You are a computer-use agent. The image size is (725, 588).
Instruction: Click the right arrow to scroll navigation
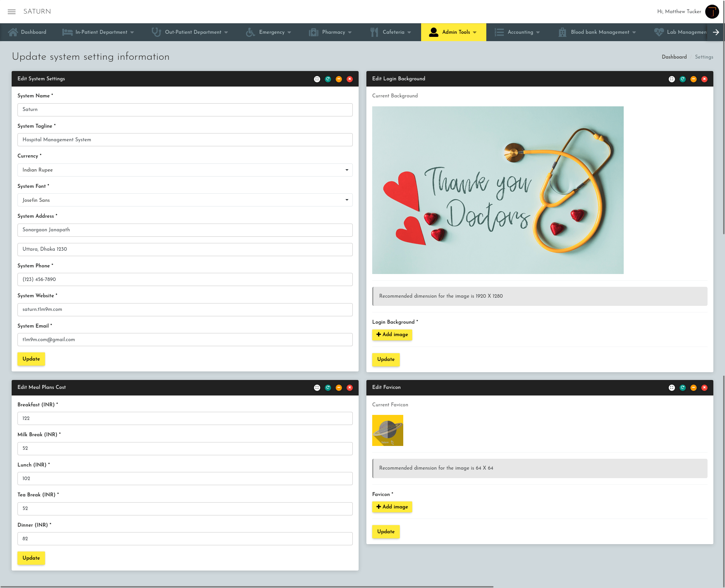pyautogui.click(x=716, y=32)
